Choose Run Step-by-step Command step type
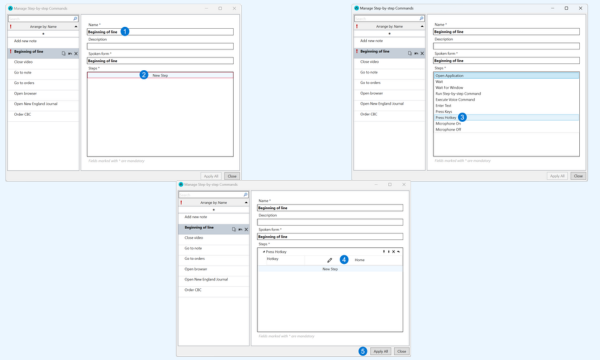Viewport: 600px width, 360px height. (x=506, y=94)
